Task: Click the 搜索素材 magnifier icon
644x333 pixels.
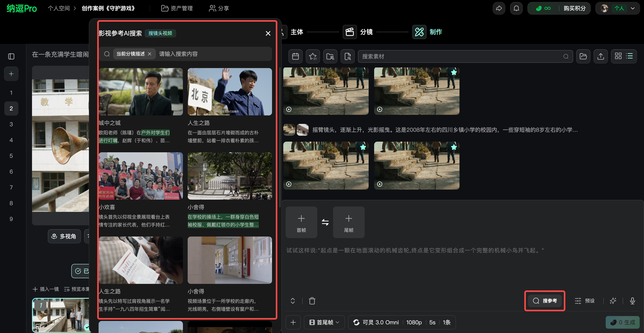Action: coord(566,56)
